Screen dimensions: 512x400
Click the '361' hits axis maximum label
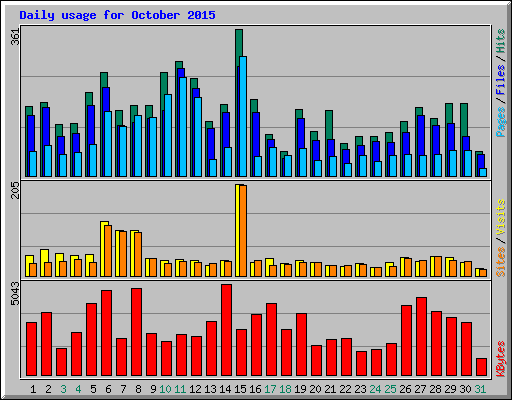(x=15, y=36)
